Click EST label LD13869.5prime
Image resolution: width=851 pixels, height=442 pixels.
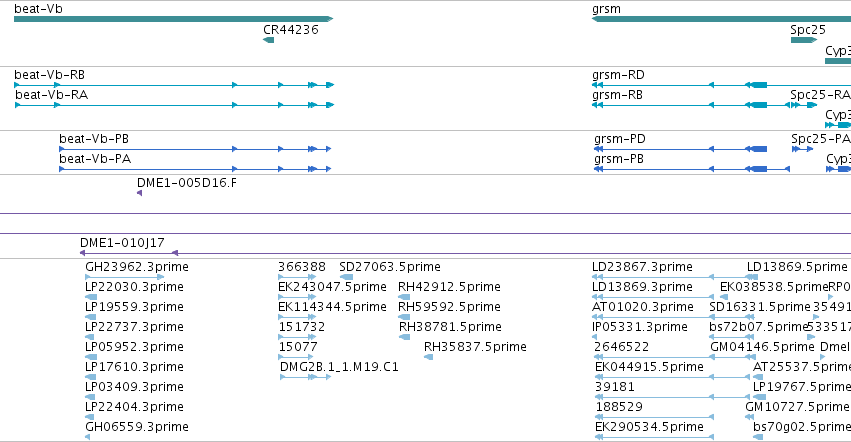(x=797, y=267)
